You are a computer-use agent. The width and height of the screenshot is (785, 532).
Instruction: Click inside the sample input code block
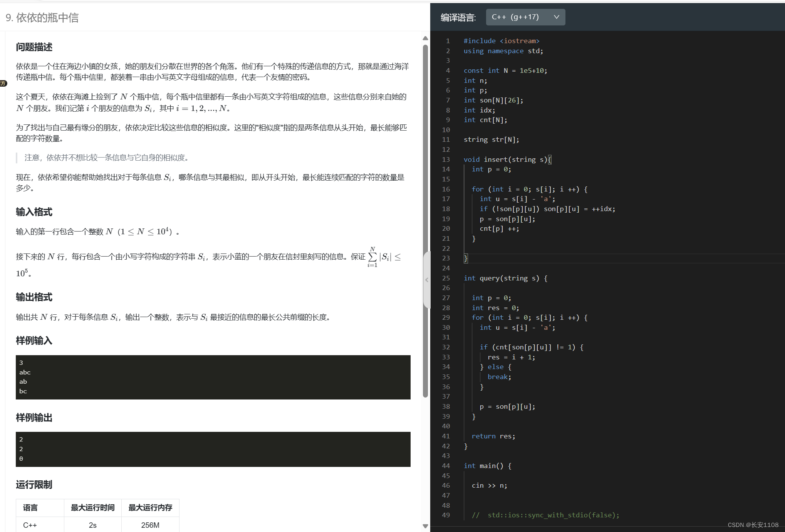[213, 377]
